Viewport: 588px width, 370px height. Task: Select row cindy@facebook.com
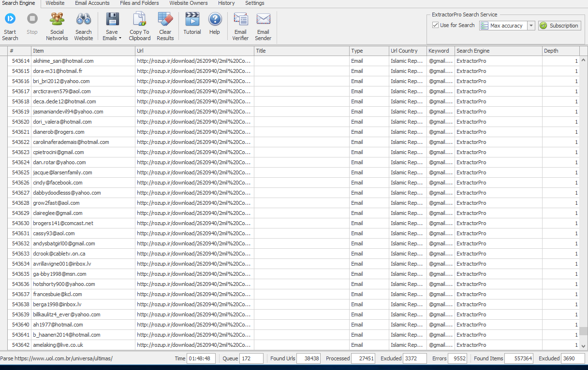[294, 183]
